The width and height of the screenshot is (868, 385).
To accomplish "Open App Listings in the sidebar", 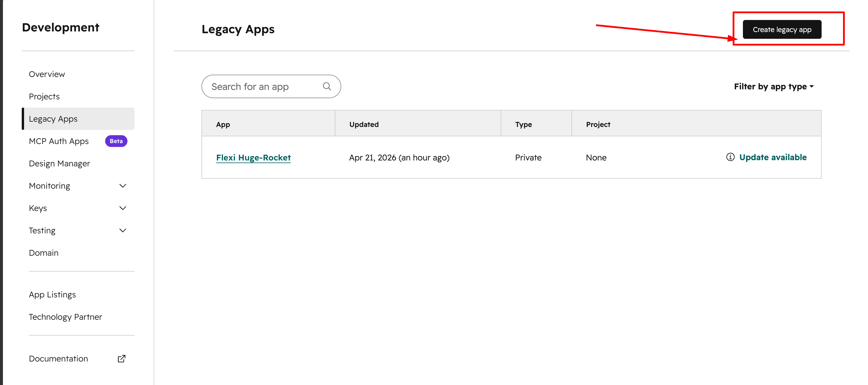I will [x=52, y=294].
